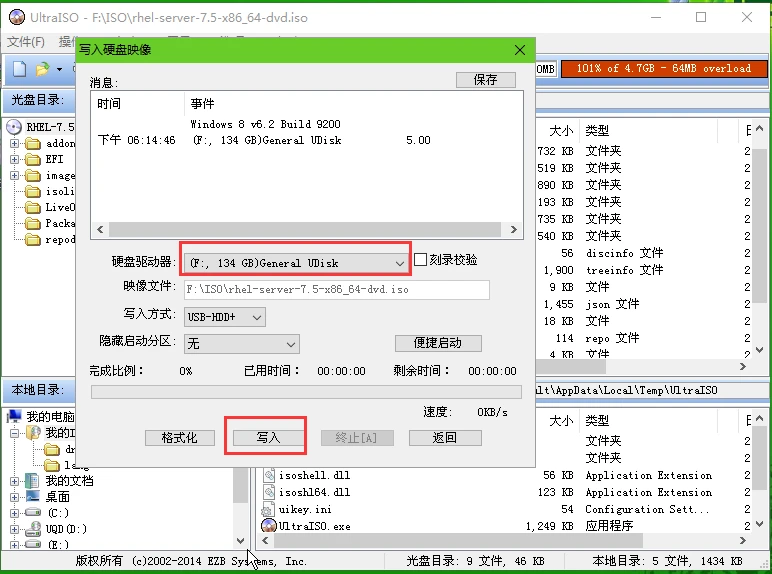Open the 硬盘驱动器 drive dropdown
Viewport: 772px width, 574px height.
295,263
